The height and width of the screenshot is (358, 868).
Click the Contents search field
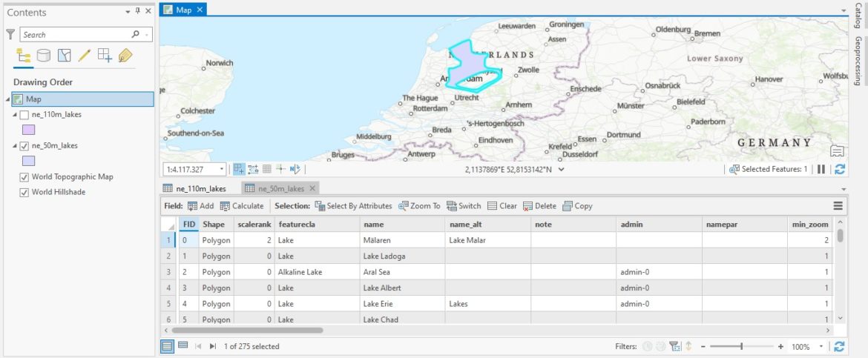click(x=74, y=34)
